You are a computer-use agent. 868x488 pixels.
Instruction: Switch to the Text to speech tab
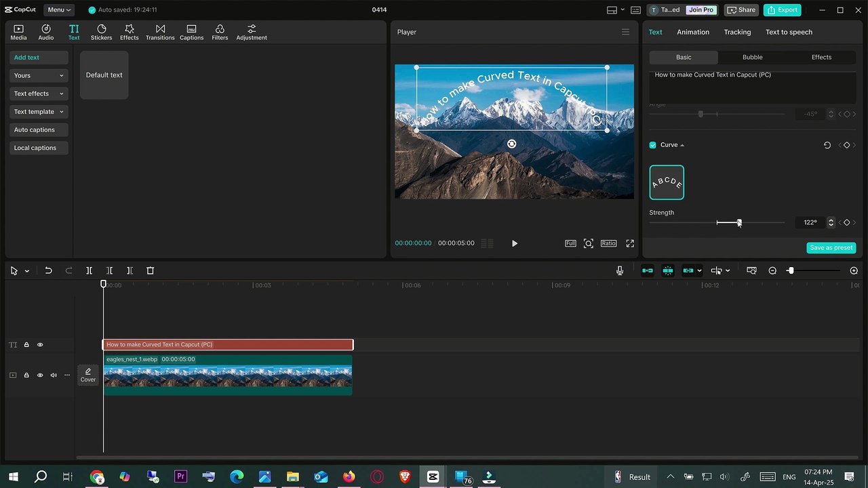[x=789, y=32]
